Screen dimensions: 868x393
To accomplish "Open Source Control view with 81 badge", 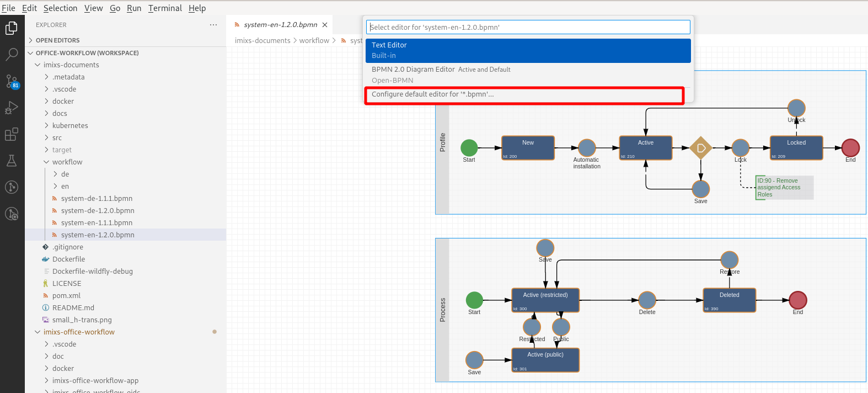I will pos(12,81).
